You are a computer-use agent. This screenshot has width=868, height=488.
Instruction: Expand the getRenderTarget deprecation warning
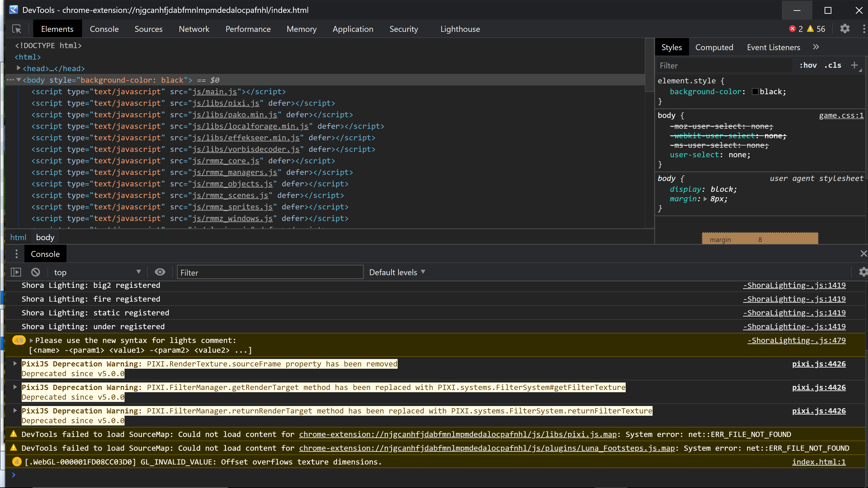pyautogui.click(x=15, y=387)
